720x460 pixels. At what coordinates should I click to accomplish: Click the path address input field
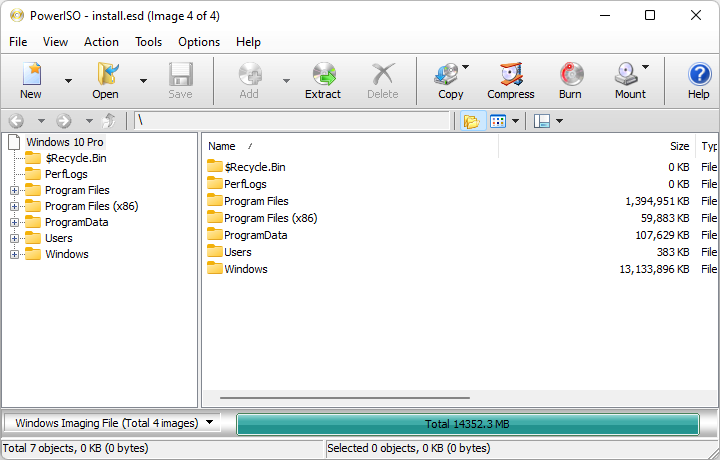pos(292,121)
